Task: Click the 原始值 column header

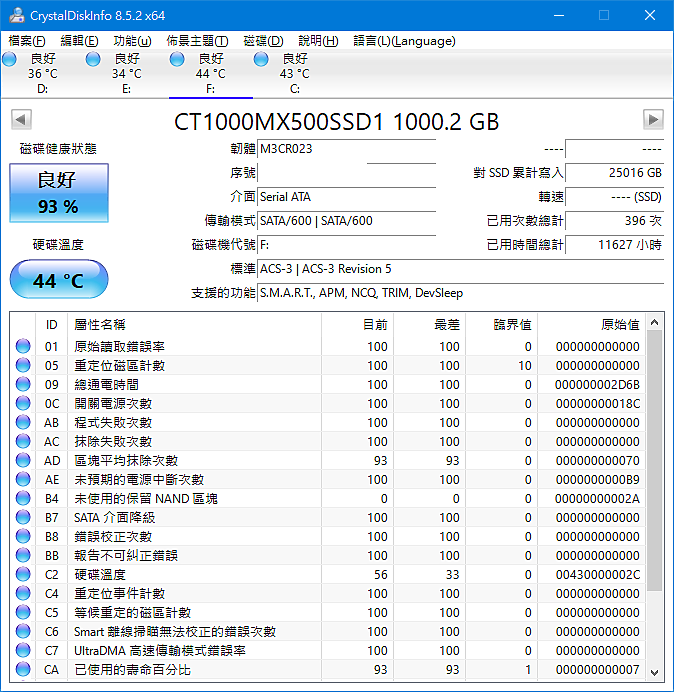Action: coord(591,325)
